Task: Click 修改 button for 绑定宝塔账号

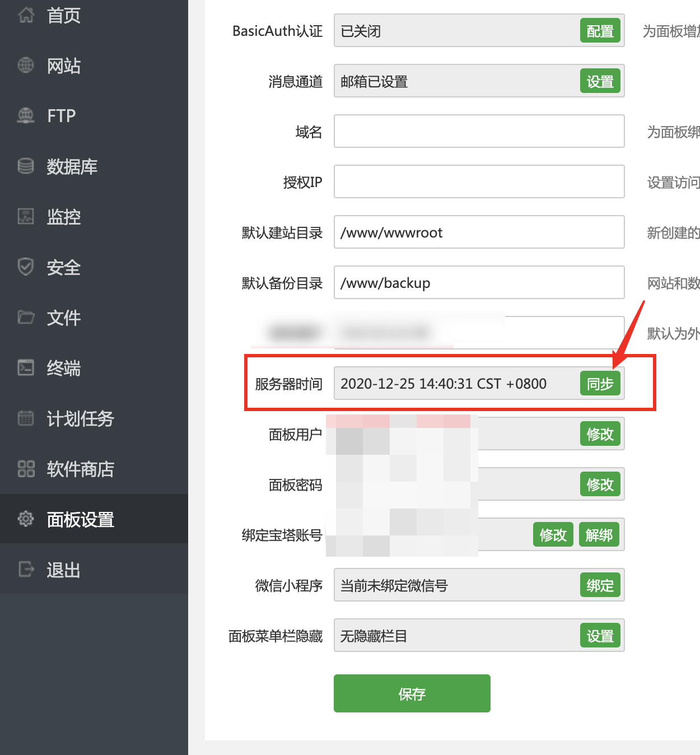Action: click(553, 535)
